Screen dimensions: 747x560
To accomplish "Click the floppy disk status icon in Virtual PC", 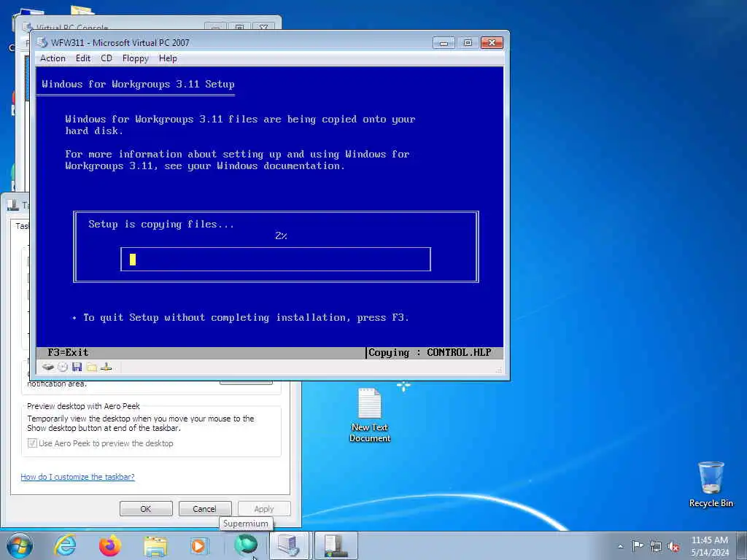I will click(x=77, y=367).
